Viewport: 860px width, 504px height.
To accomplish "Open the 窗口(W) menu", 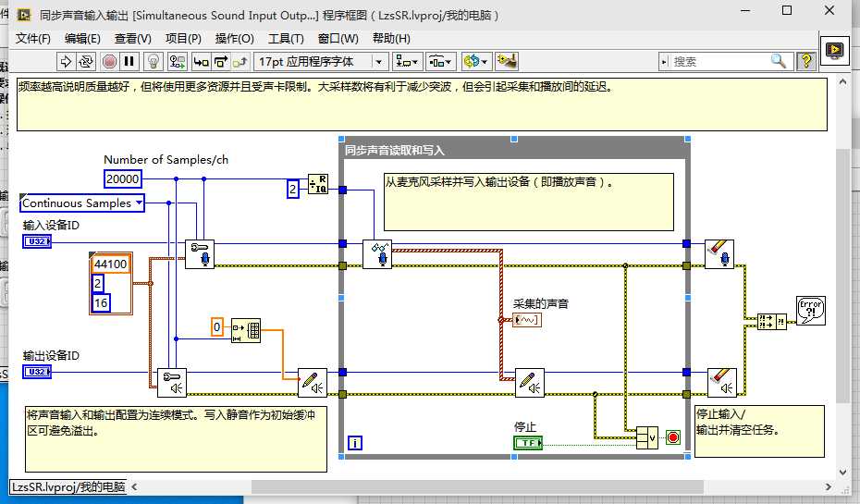I will tap(338, 39).
